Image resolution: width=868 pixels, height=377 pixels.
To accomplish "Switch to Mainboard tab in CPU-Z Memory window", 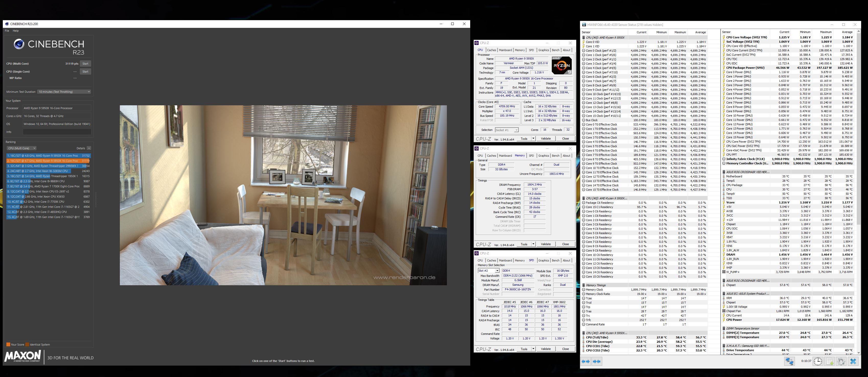I will [x=505, y=156].
